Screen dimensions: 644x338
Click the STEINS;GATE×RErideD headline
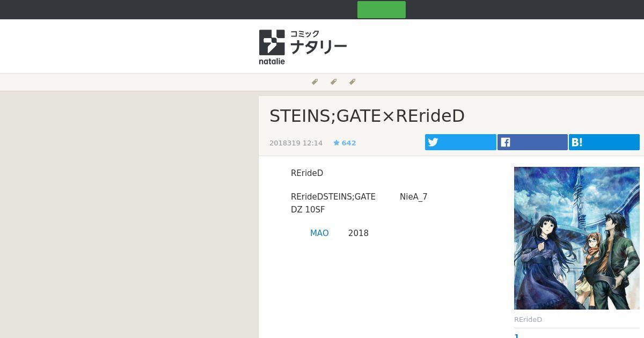367,116
